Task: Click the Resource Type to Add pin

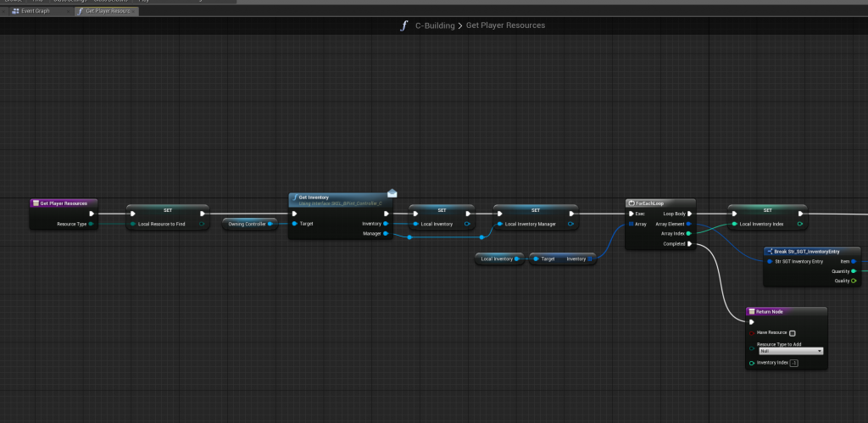Action: pyautogui.click(x=752, y=348)
